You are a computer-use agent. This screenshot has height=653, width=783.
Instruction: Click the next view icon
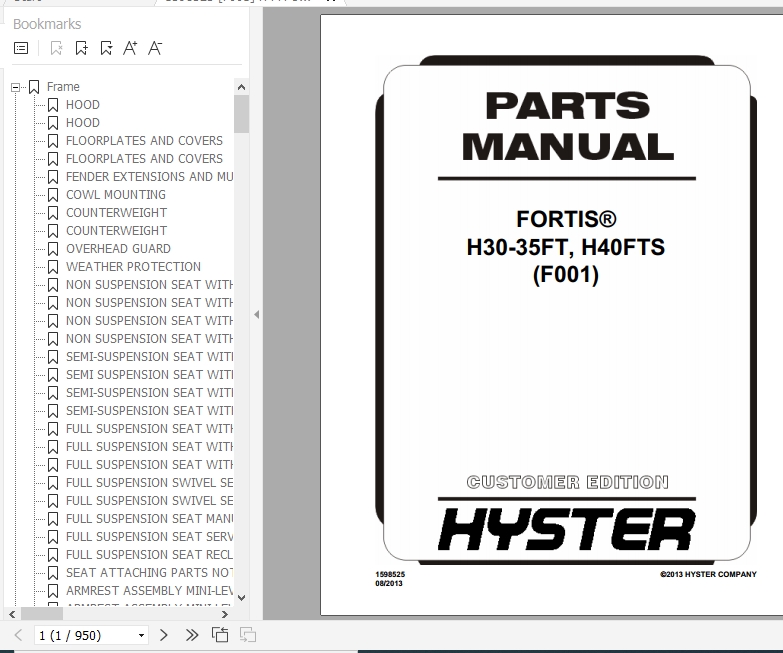[248, 635]
